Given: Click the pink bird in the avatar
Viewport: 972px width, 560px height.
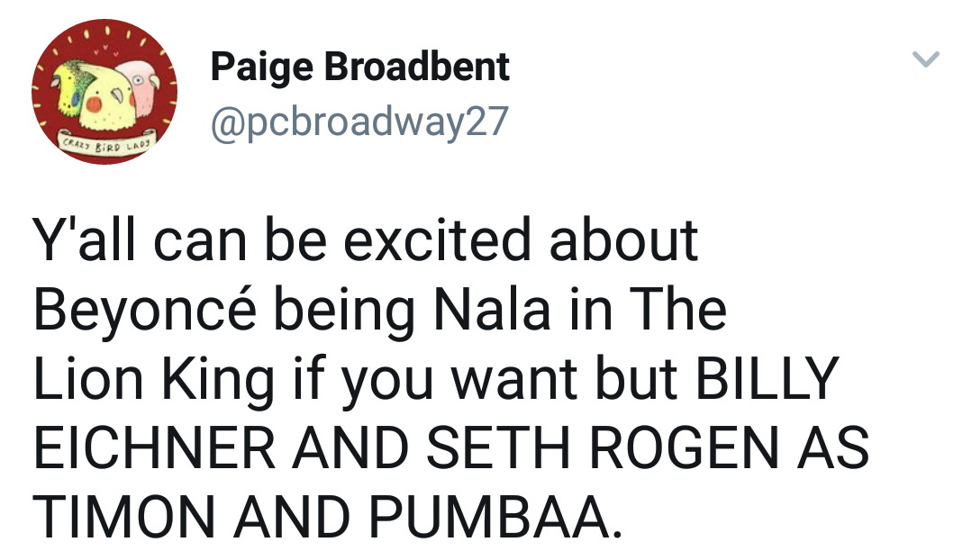Looking at the screenshot, I should click(x=141, y=86).
